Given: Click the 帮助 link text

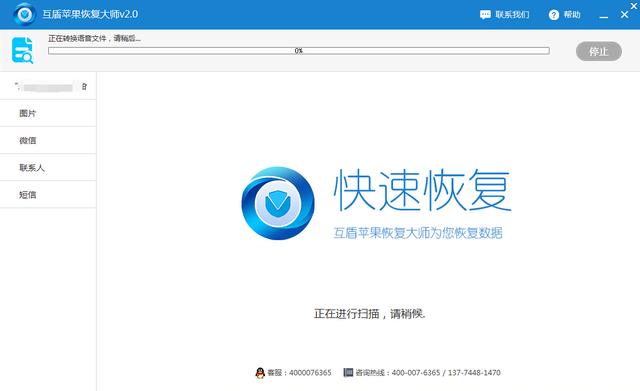Looking at the screenshot, I should [572, 15].
